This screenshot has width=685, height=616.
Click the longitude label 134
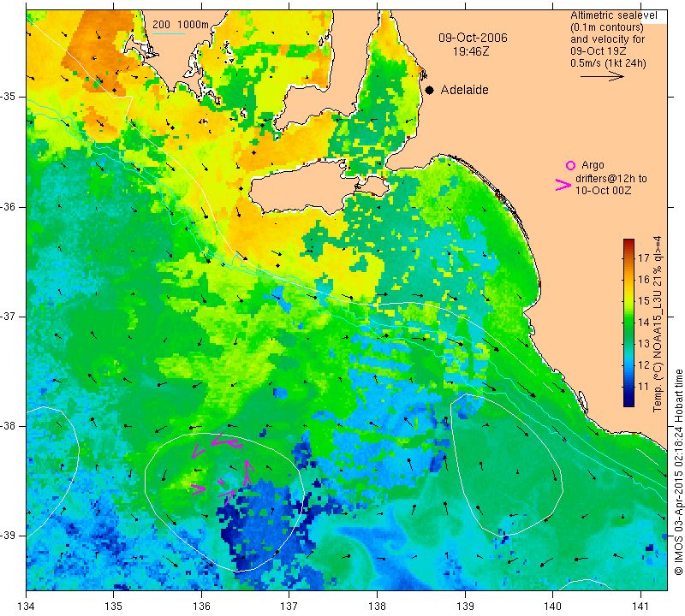pyautogui.click(x=27, y=606)
